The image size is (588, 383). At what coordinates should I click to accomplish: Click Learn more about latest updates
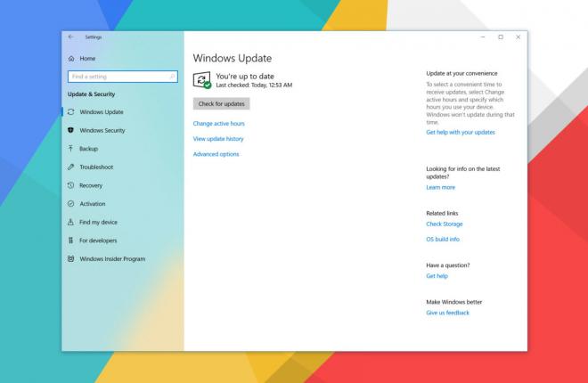tap(441, 187)
